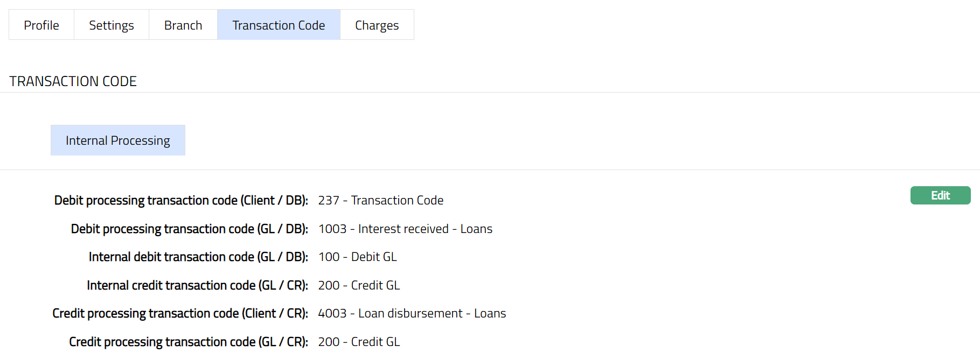This screenshot has width=980, height=353.
Task: Select the Internal Processing sub-tab
Action: [x=118, y=140]
